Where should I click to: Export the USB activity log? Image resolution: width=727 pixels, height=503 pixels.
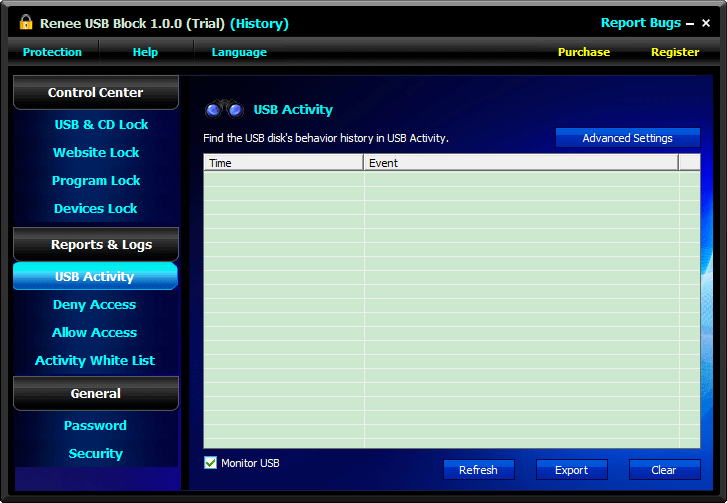[571, 470]
